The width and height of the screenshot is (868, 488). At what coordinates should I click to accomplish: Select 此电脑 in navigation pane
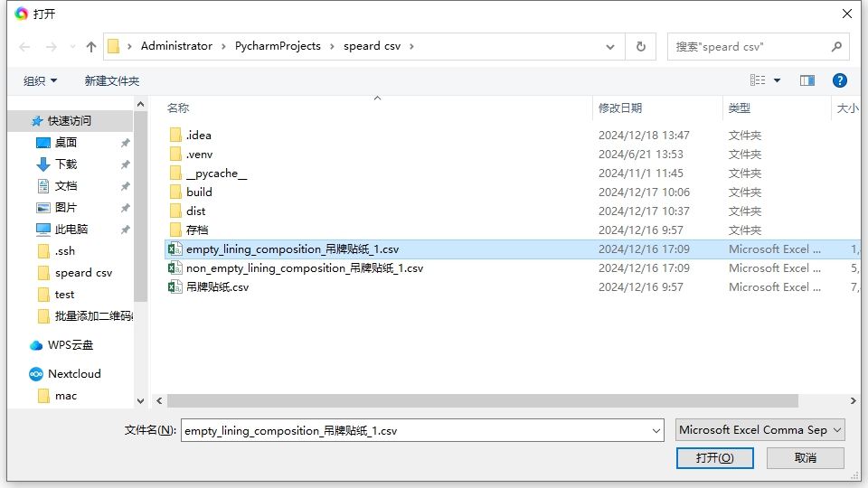click(x=71, y=230)
